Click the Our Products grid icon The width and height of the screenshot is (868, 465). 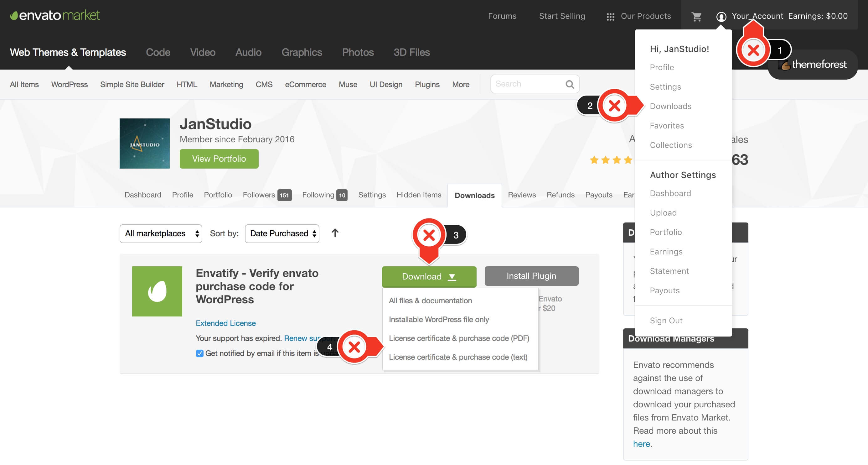click(x=610, y=17)
